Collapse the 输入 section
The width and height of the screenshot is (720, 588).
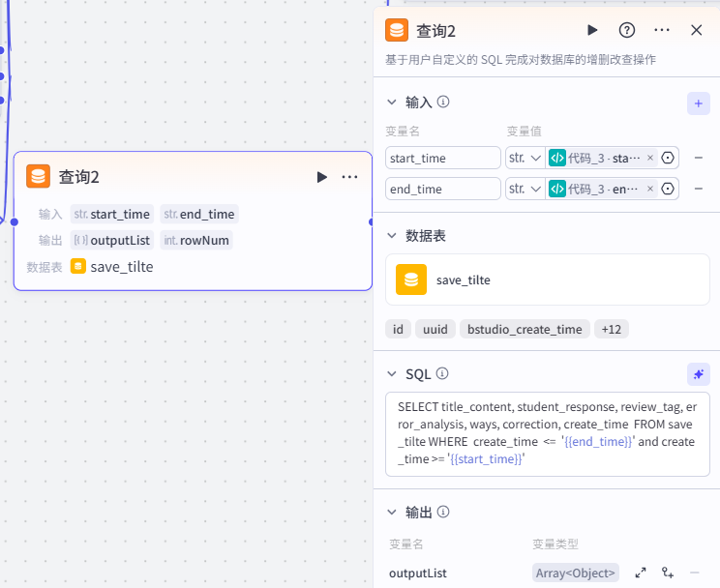click(x=392, y=102)
